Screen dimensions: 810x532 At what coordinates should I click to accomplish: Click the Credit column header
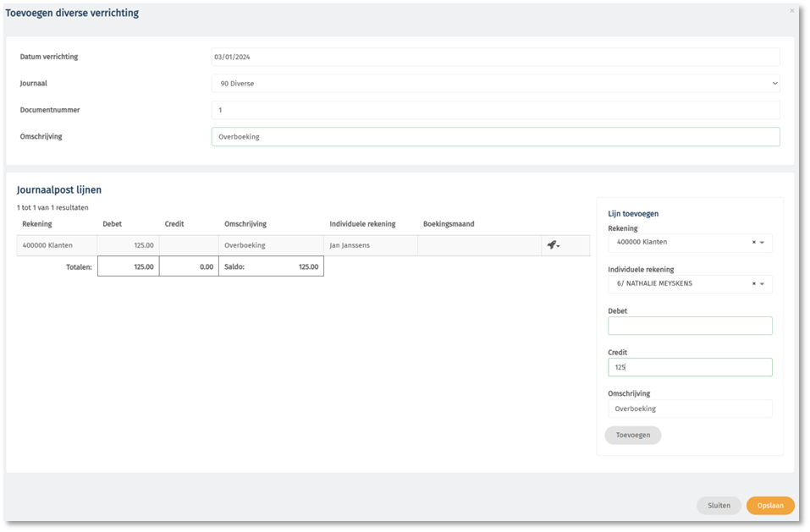pyautogui.click(x=174, y=224)
